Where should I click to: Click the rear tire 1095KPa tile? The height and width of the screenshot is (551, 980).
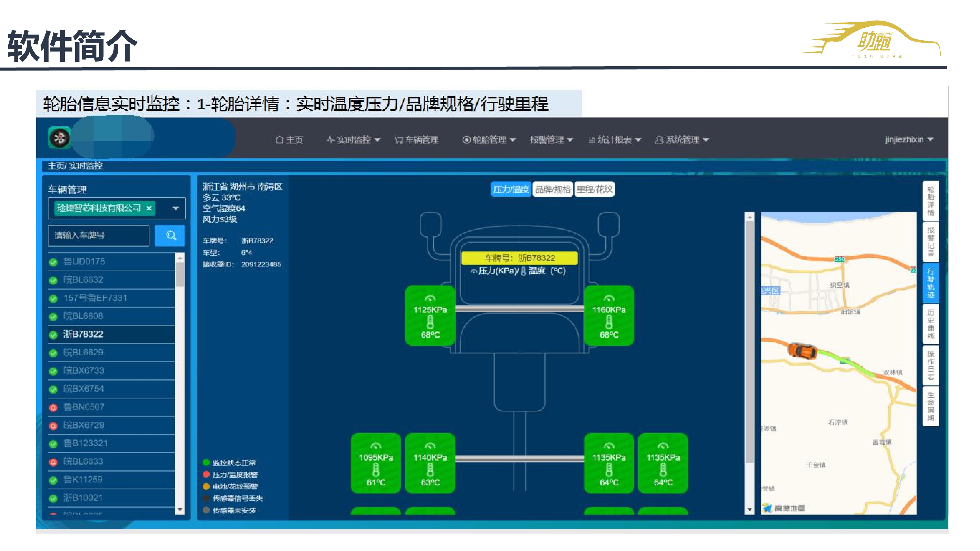pos(376,463)
